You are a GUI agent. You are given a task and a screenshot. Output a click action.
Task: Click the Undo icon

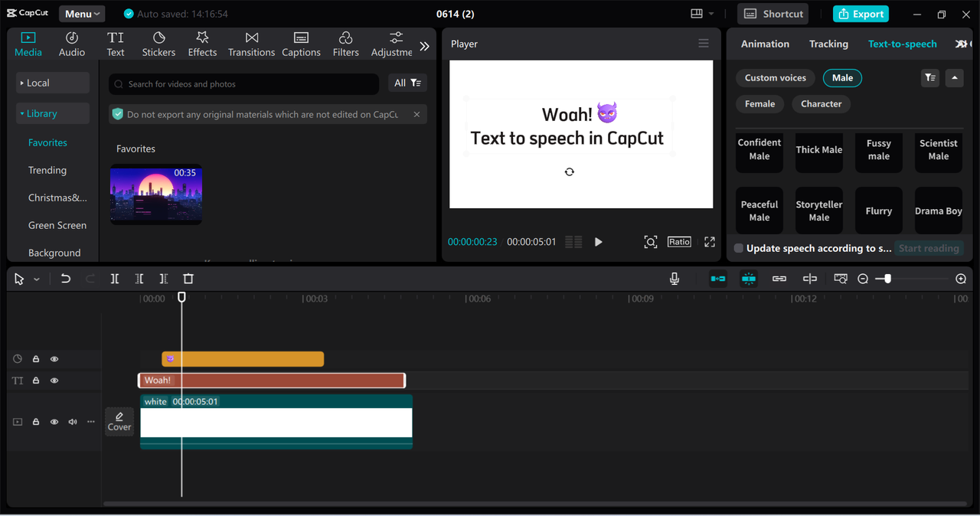click(66, 279)
